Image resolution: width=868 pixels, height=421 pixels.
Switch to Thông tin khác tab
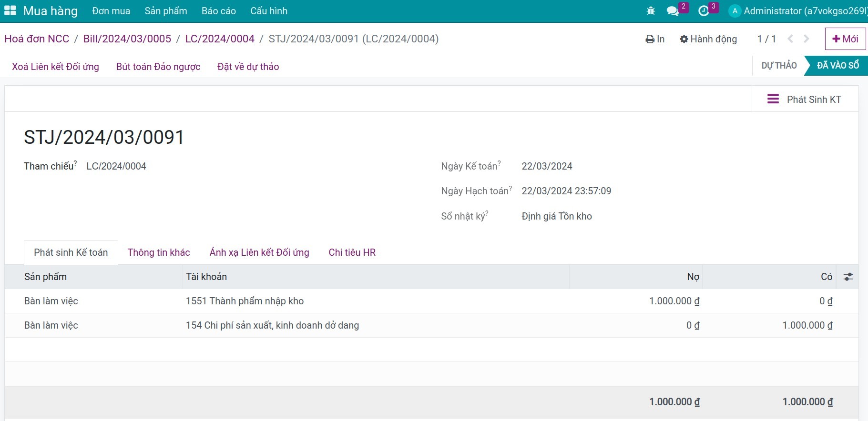click(x=159, y=252)
